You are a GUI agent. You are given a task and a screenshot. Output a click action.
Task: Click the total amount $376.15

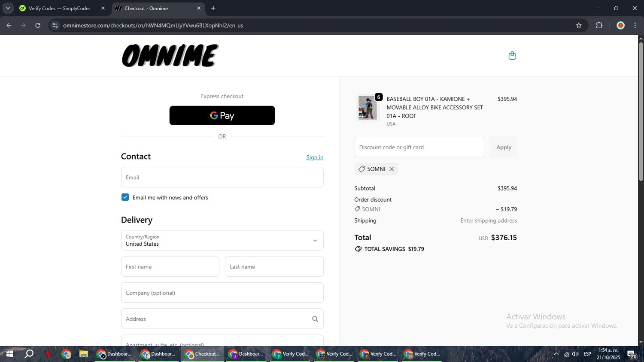tap(504, 237)
